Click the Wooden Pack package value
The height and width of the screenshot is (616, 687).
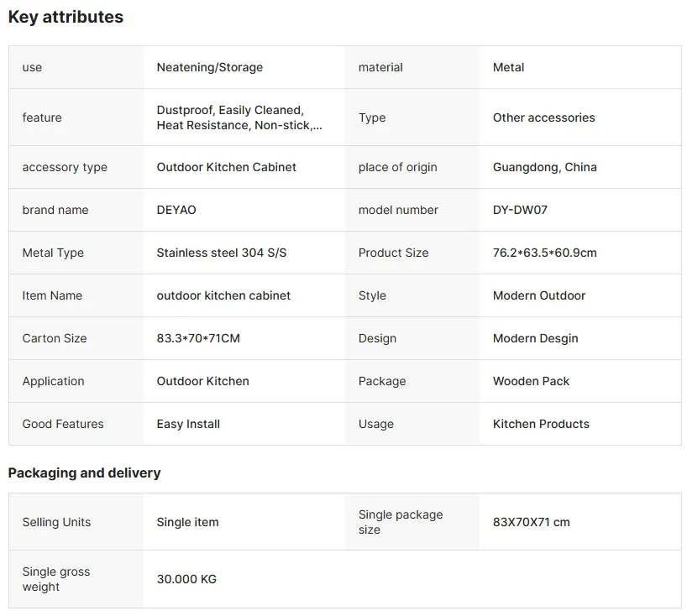pyautogui.click(x=531, y=381)
